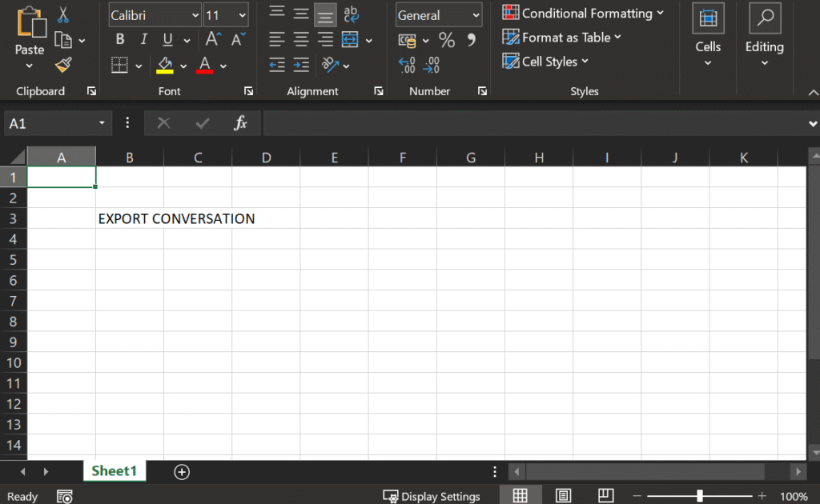Click the Format Painter brush icon
Viewport: 820px width, 504px height.
pyautogui.click(x=63, y=65)
